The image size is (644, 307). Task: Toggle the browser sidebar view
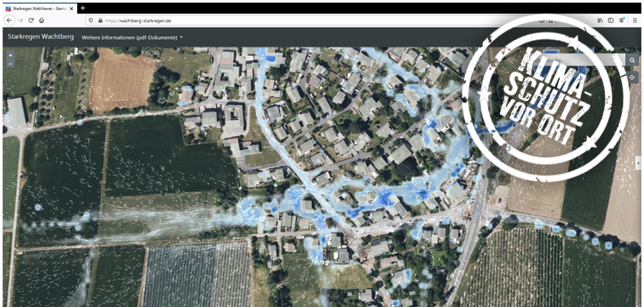(610, 21)
